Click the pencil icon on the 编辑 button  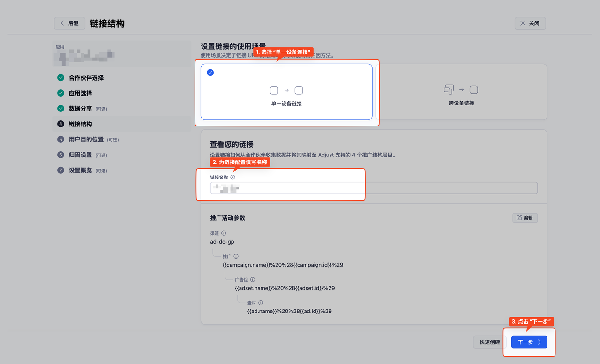click(x=518, y=217)
